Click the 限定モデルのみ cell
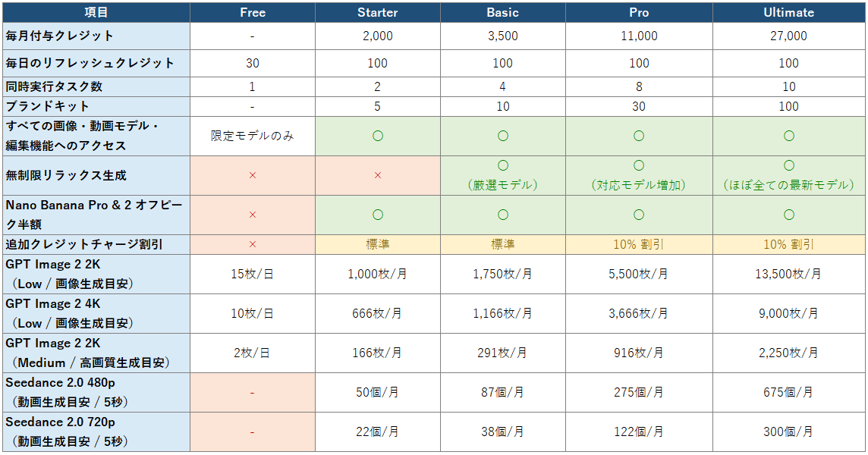868x455 pixels. tap(253, 136)
